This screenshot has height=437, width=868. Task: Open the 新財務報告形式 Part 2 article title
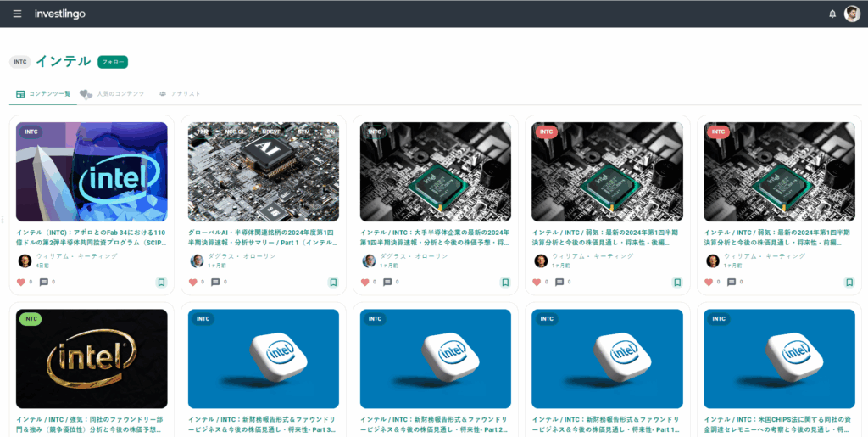coord(436,424)
